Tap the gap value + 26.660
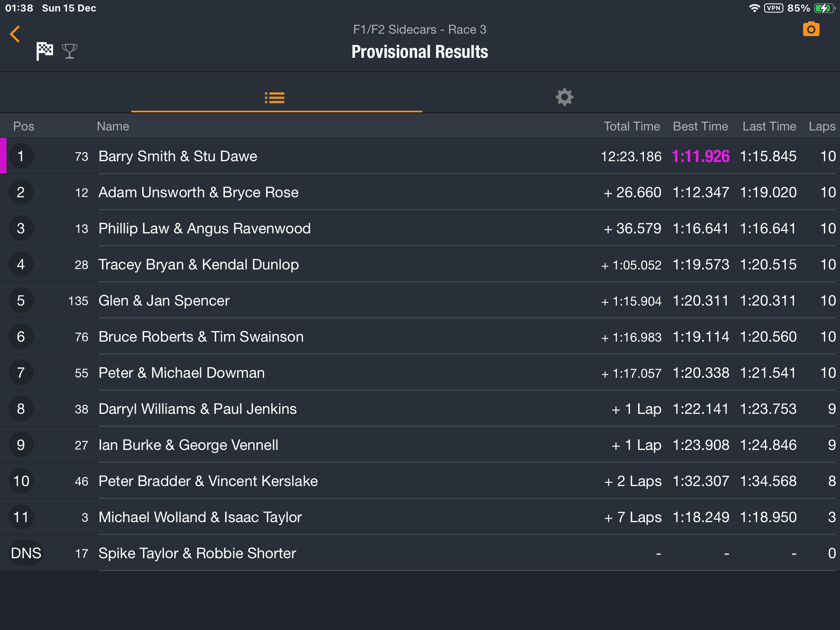840x630 pixels. click(632, 192)
